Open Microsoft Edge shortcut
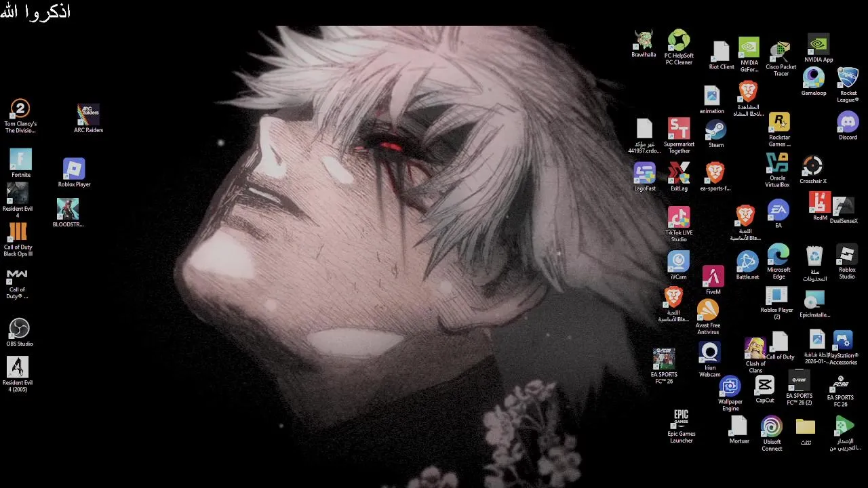Image resolution: width=868 pixels, height=488 pixels. click(x=778, y=262)
